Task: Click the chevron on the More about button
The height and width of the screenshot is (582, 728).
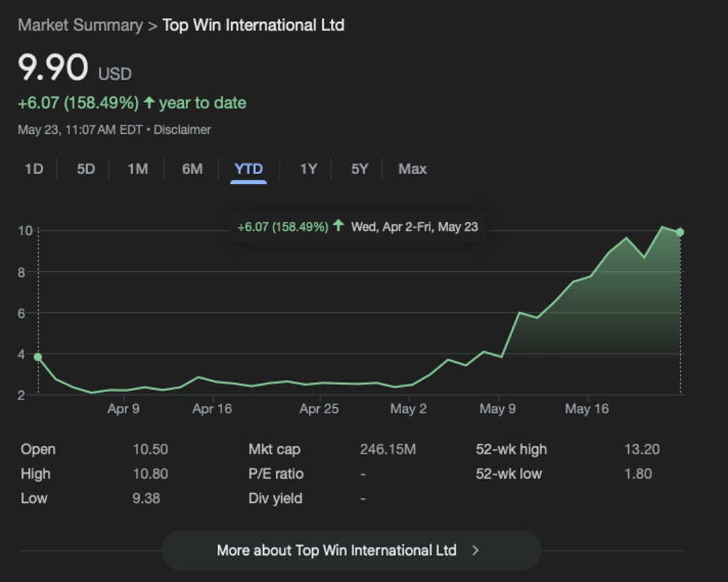Action: 475,550
